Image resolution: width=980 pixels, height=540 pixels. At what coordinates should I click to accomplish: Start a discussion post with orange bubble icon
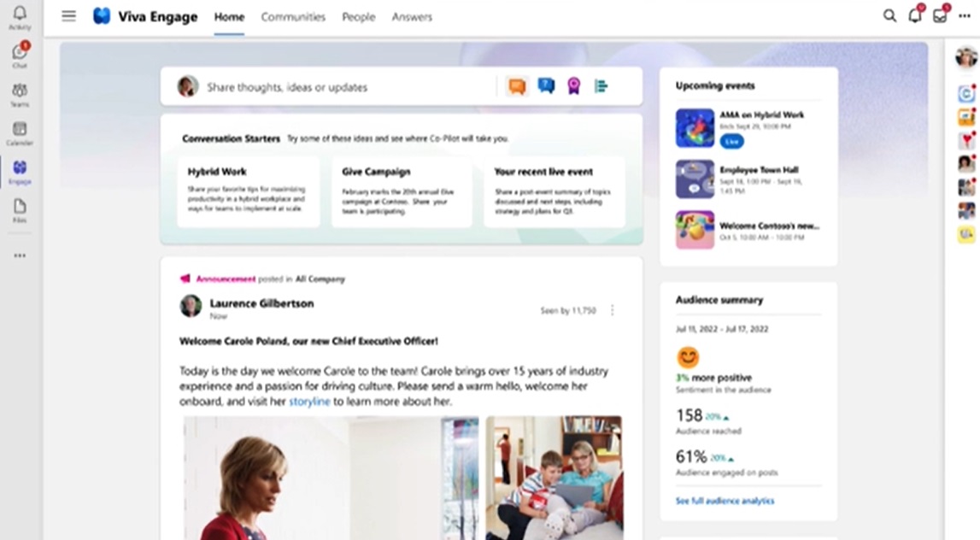coord(517,86)
